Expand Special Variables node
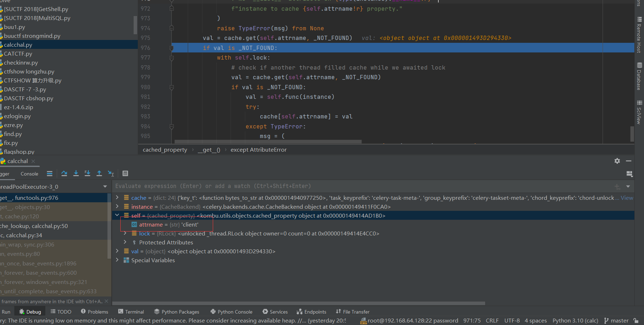Image resolution: width=644 pixels, height=325 pixels. 117,260
